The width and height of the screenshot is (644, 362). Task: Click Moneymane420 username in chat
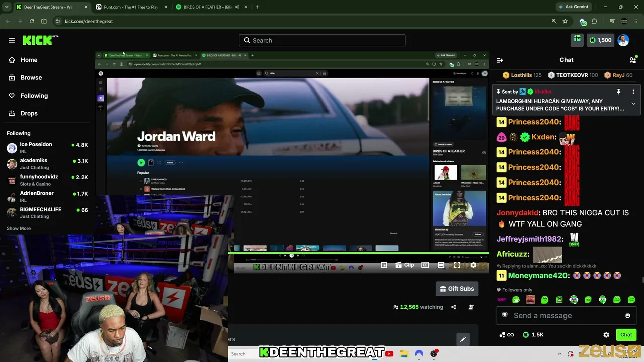pyautogui.click(x=538, y=276)
